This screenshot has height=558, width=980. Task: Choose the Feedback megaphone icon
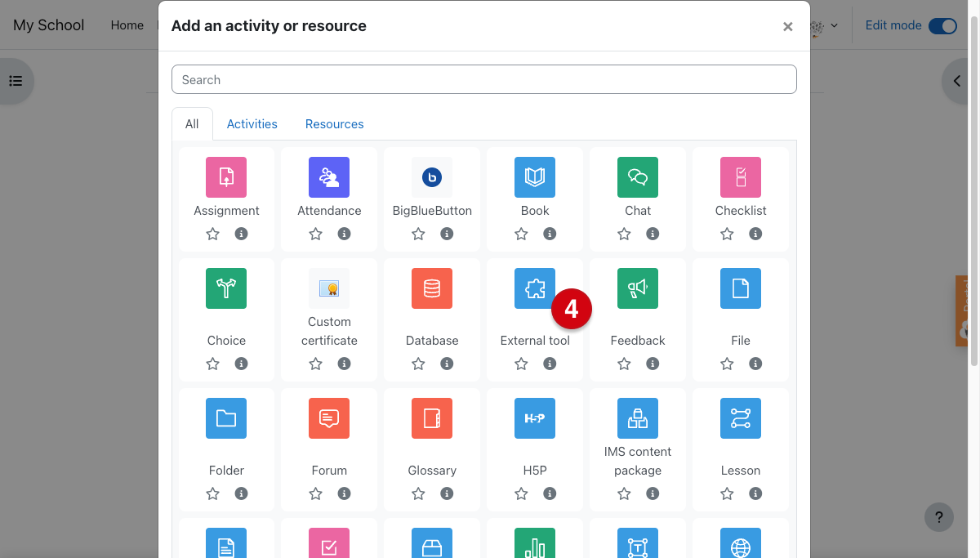(x=638, y=288)
